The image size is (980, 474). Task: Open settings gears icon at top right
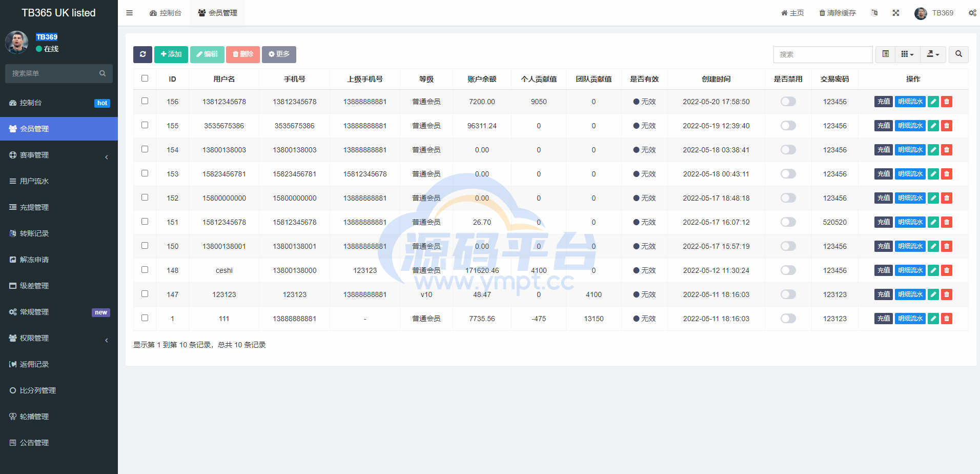pos(972,13)
